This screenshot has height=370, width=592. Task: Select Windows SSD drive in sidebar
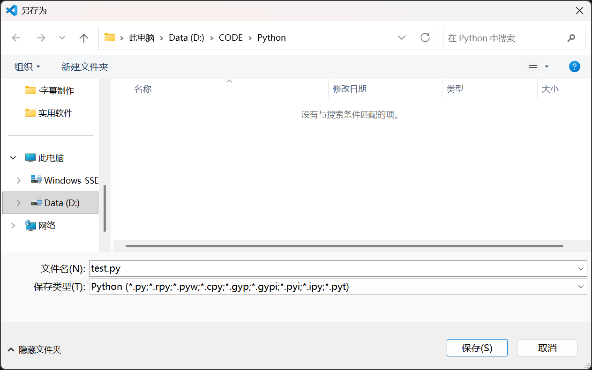point(64,180)
